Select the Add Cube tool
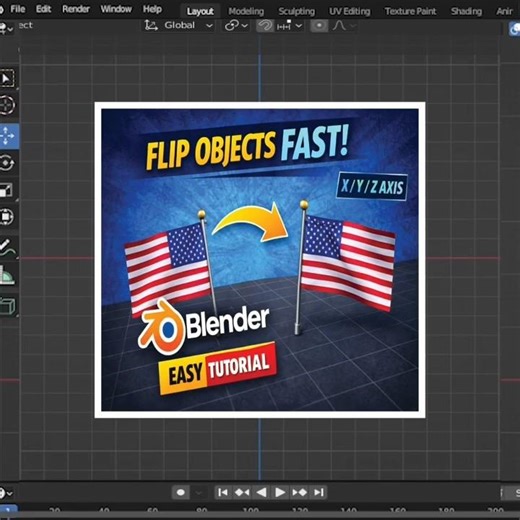 click(x=7, y=305)
